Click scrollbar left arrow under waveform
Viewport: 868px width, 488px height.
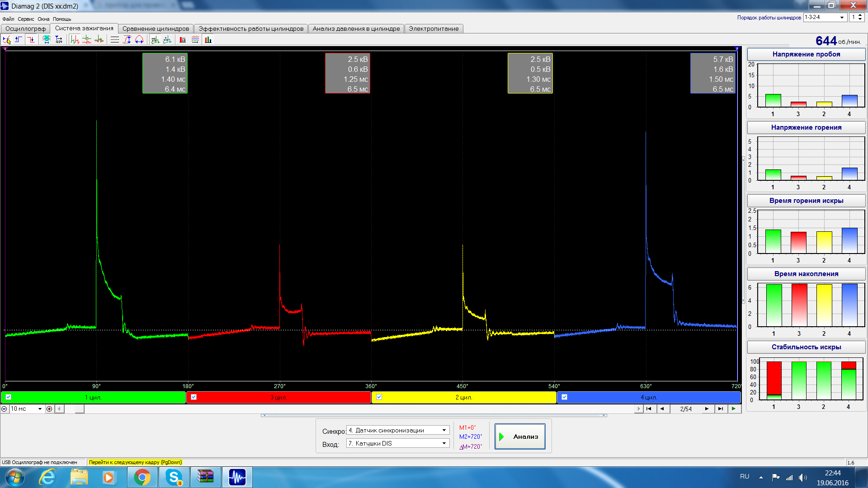tap(59, 409)
